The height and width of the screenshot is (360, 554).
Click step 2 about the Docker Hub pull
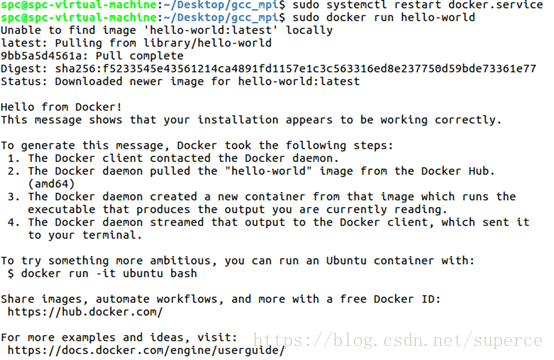click(251, 171)
